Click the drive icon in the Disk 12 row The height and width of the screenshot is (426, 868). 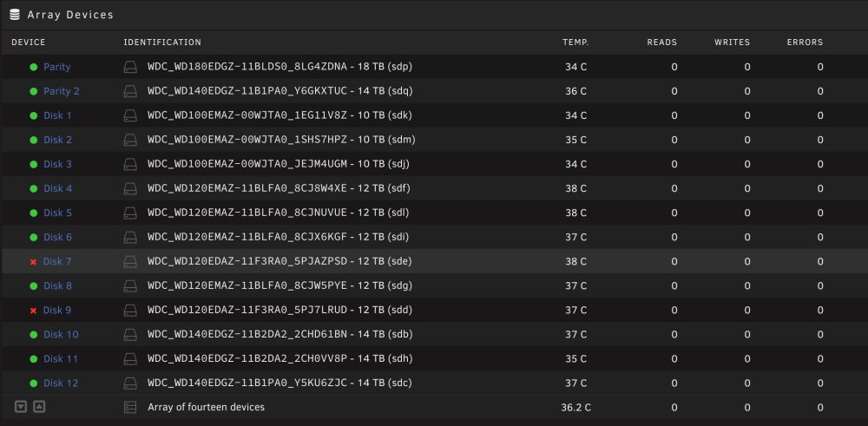click(130, 383)
